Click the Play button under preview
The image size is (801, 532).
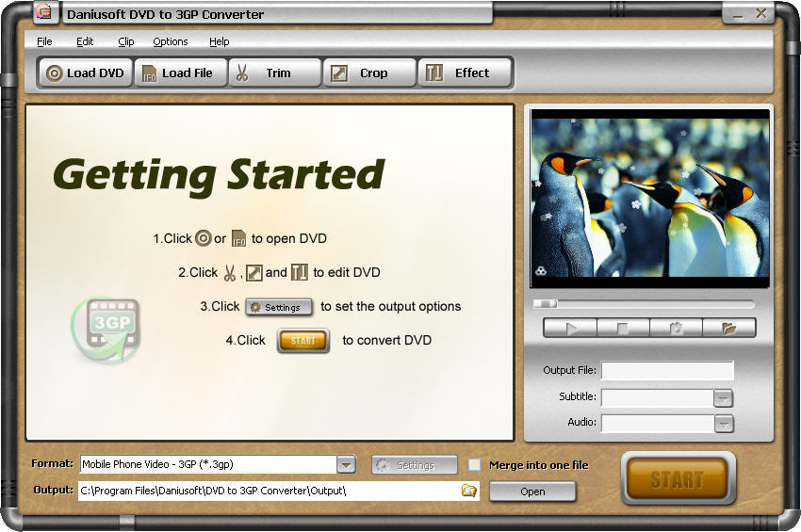coord(570,328)
